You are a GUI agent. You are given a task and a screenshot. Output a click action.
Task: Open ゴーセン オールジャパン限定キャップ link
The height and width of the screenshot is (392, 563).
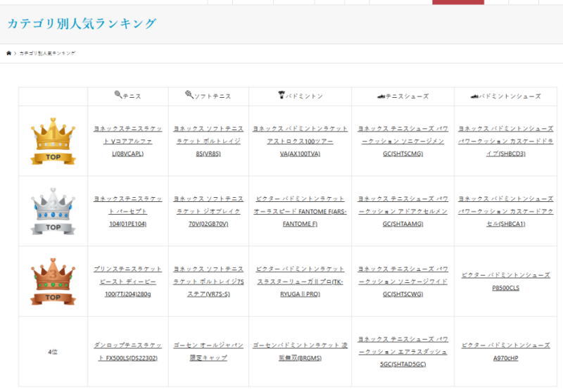click(208, 351)
